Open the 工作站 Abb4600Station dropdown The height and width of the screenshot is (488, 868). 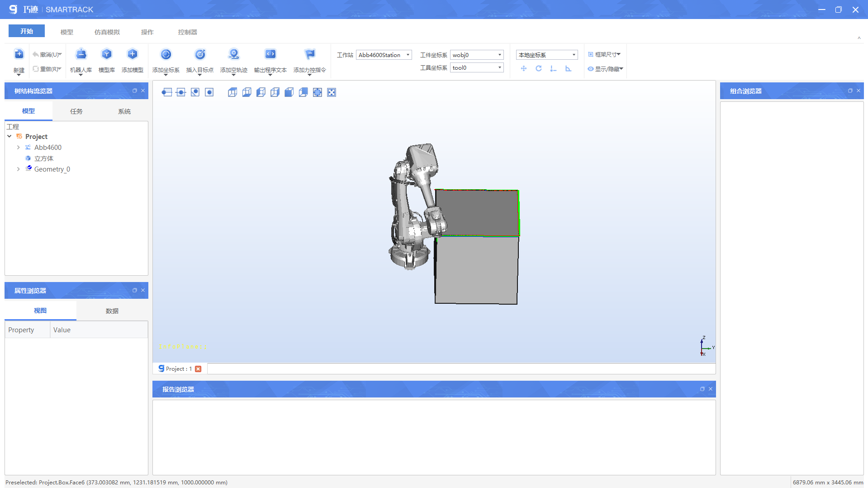pos(384,55)
